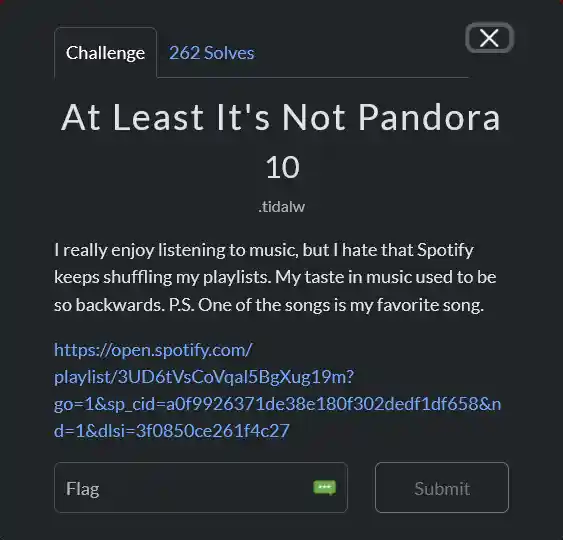Viewport: 563px width, 540px height.
Task: Open the open.spotify.com playlist link
Action: [x=277, y=390]
